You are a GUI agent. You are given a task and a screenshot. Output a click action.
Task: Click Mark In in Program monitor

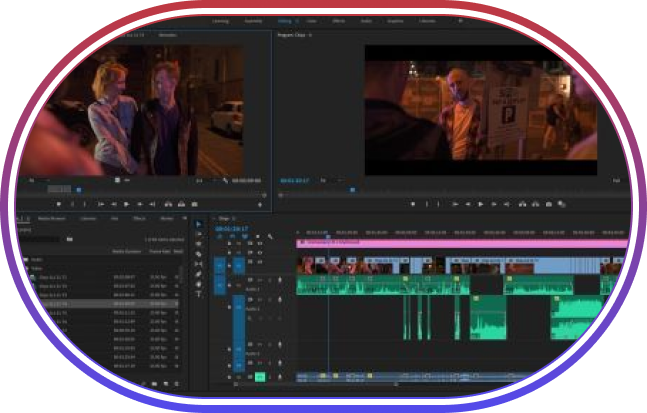[427, 204]
